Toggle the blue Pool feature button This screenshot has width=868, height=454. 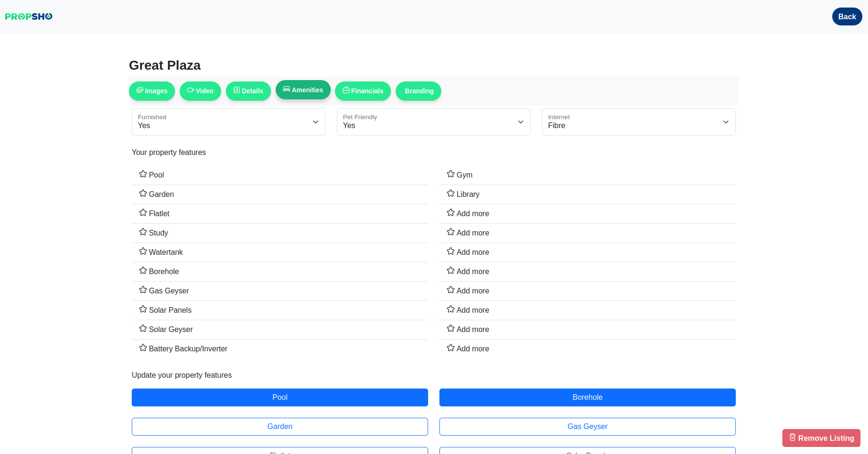(280, 397)
